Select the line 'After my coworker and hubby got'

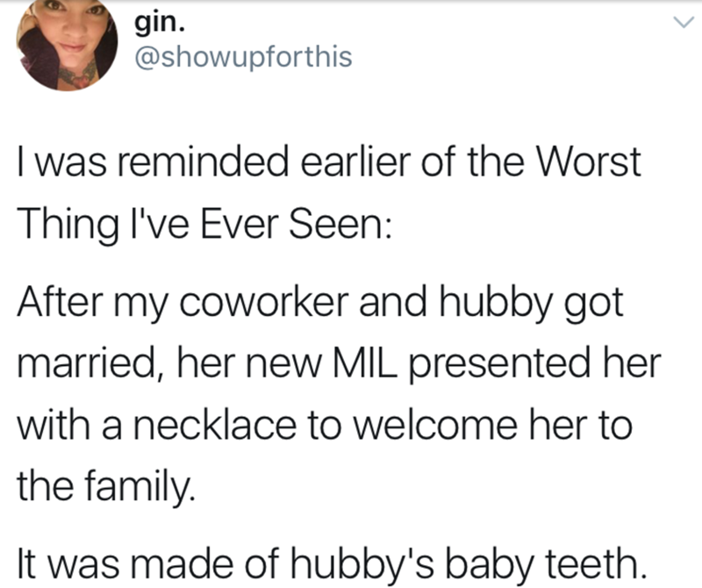[x=320, y=305]
